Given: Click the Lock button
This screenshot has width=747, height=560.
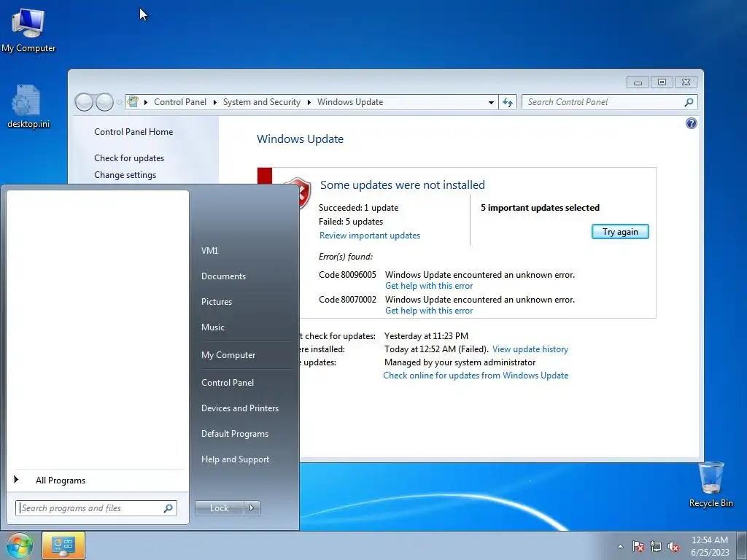Looking at the screenshot, I should point(219,508).
